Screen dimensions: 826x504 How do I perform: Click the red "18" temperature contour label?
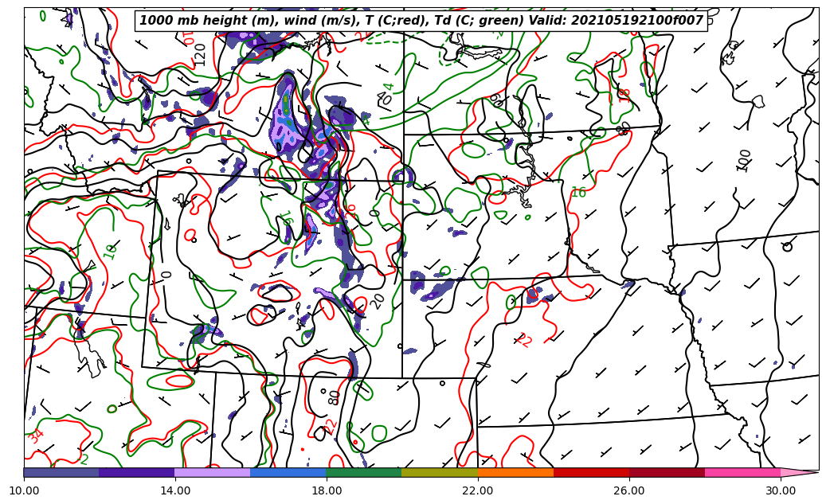[x=624, y=96]
